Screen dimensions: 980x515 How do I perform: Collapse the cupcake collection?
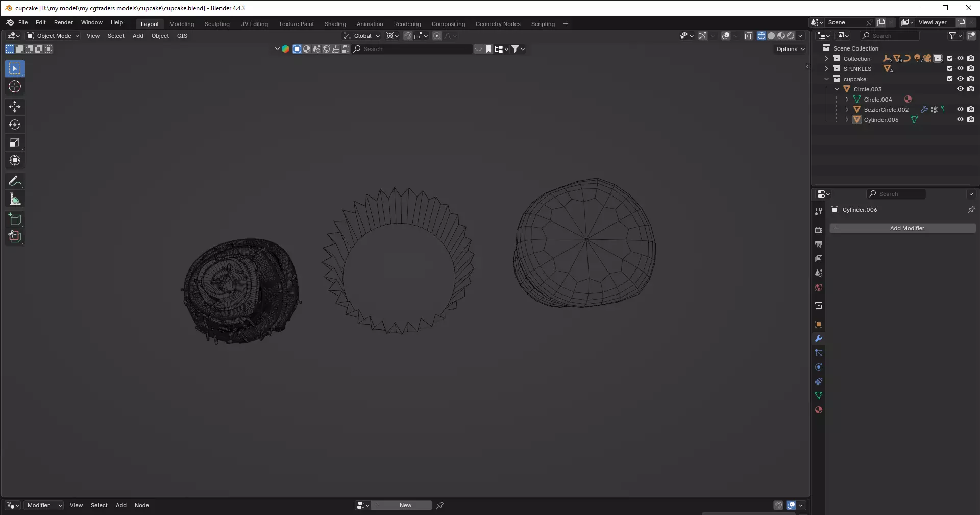pos(826,79)
